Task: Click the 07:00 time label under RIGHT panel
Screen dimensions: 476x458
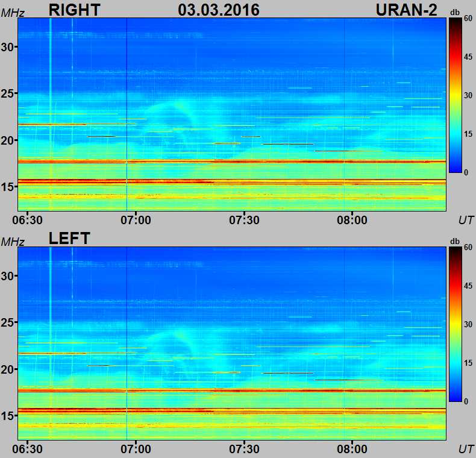Action: click(136, 220)
